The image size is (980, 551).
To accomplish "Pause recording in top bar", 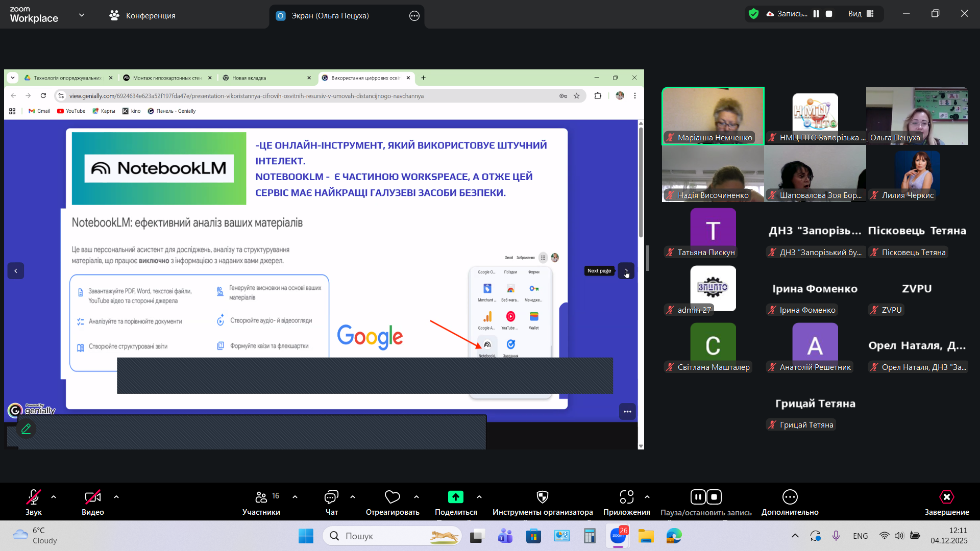I will pos(816,14).
